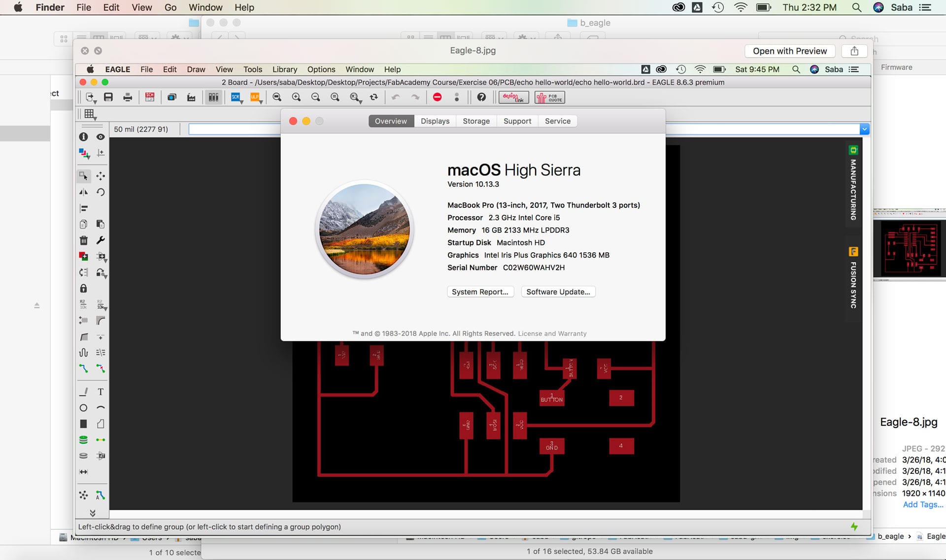Expand more tools double chevron
The image size is (946, 560).
pyautogui.click(x=92, y=513)
